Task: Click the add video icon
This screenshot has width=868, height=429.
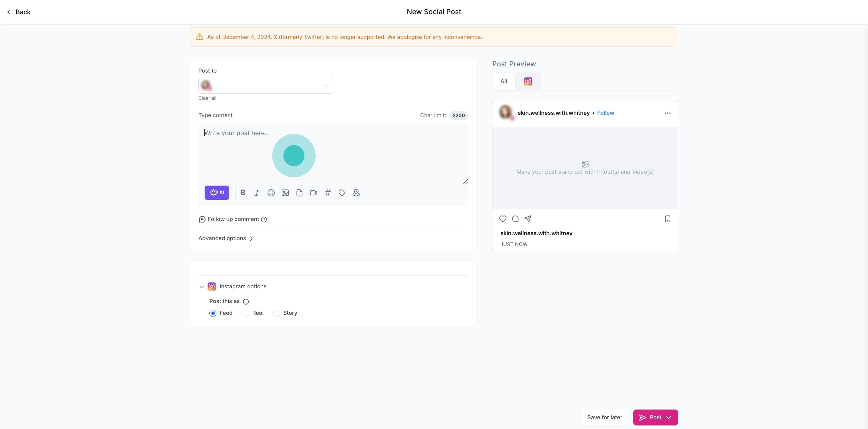Action: pyautogui.click(x=313, y=193)
